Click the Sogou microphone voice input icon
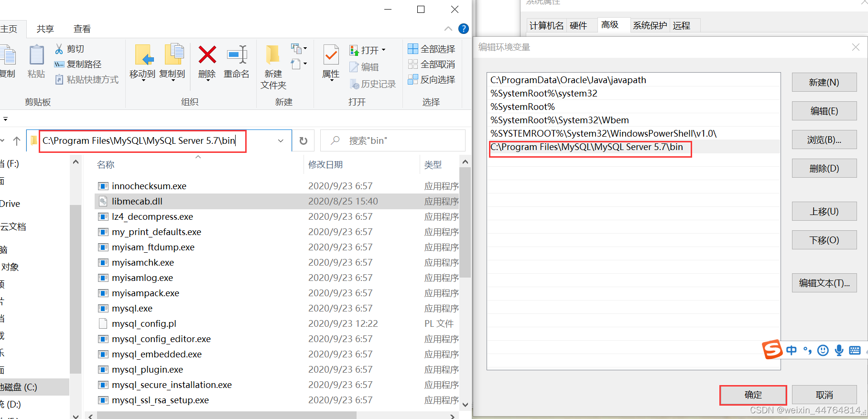Screen dimensions: 868x419 pyautogui.click(x=839, y=351)
